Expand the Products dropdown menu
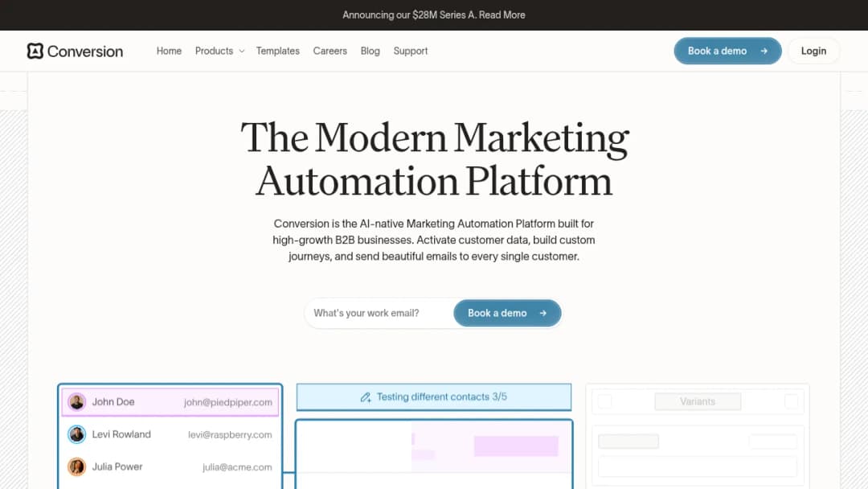 pos(219,51)
